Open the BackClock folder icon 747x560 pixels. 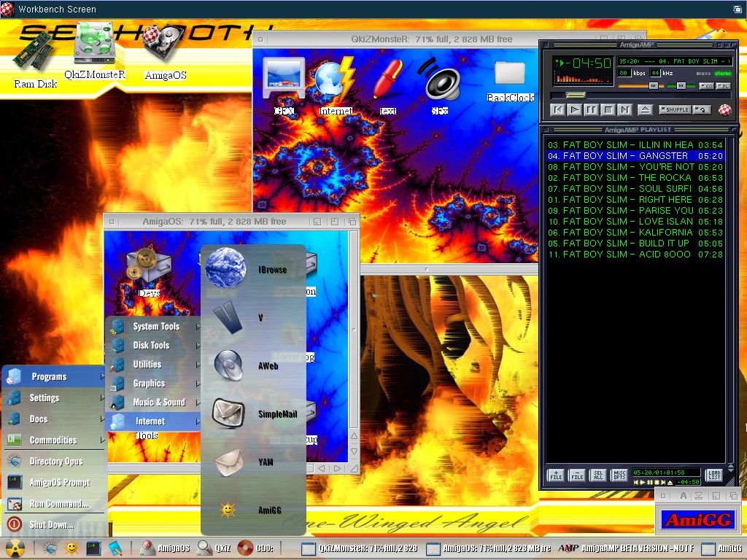pyautogui.click(x=510, y=81)
